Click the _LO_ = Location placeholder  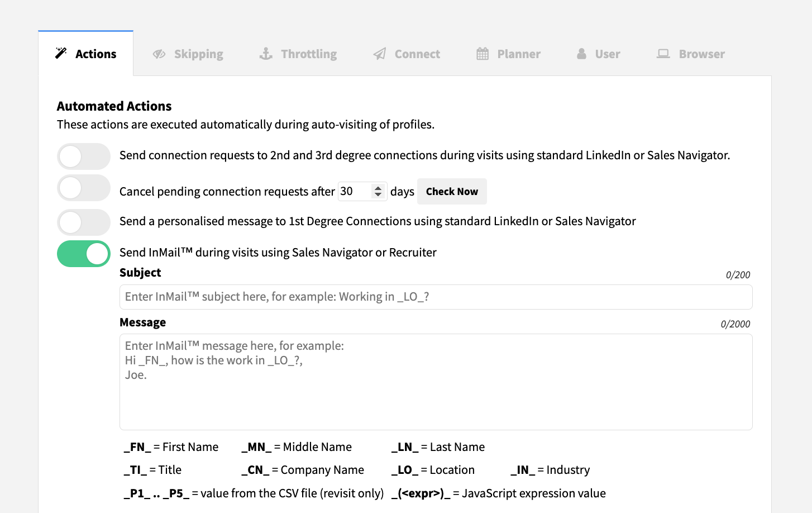coord(433,470)
